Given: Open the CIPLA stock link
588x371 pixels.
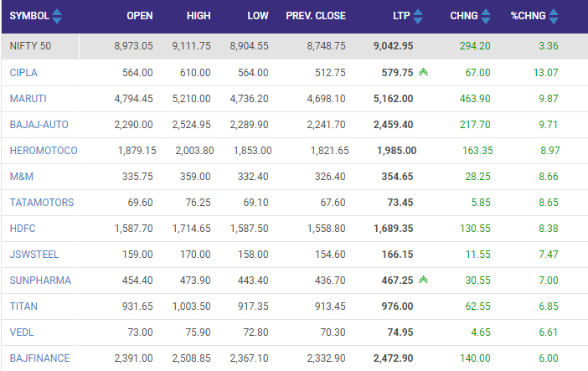Looking at the screenshot, I should click(x=23, y=73).
